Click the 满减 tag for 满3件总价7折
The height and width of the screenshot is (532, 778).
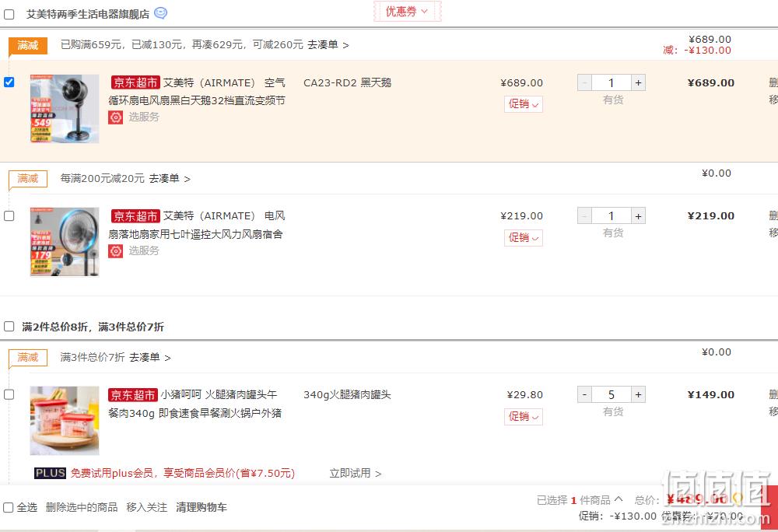point(28,358)
